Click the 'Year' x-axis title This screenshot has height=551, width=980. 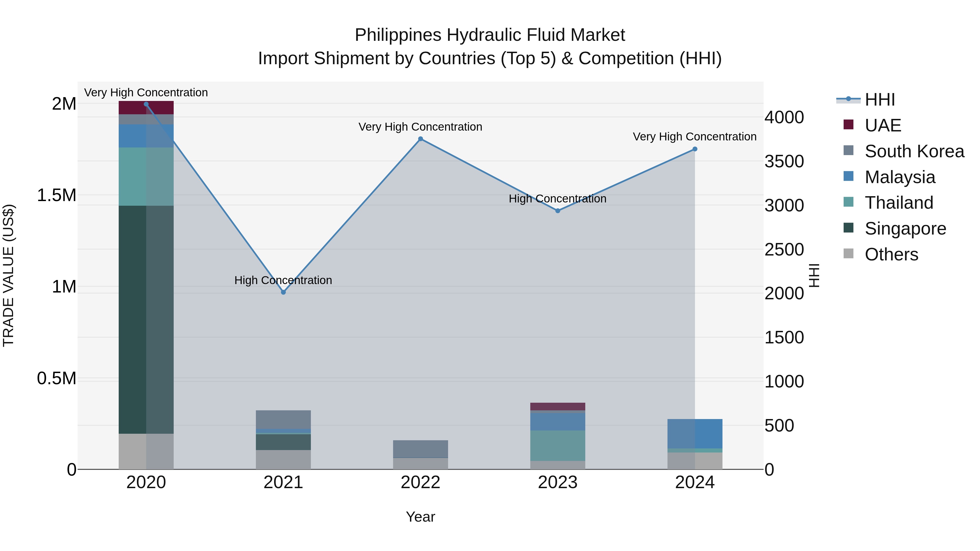(420, 517)
